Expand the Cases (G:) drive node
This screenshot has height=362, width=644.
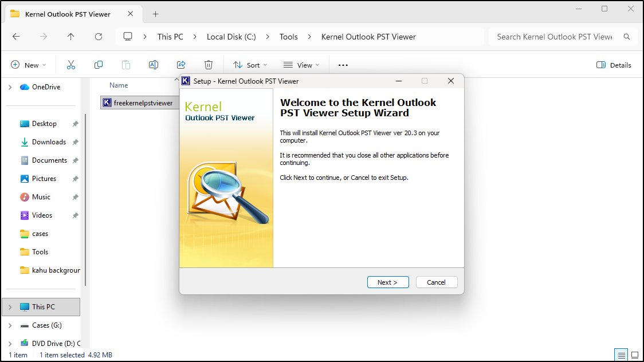pos(10,325)
